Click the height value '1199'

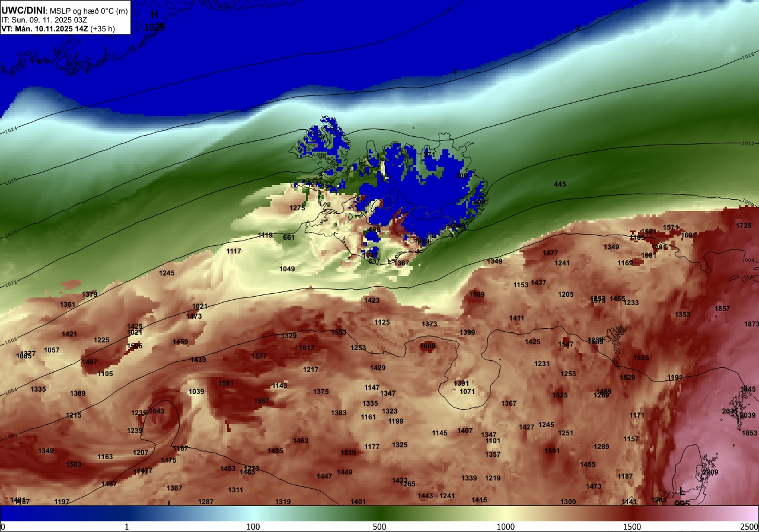(396, 421)
